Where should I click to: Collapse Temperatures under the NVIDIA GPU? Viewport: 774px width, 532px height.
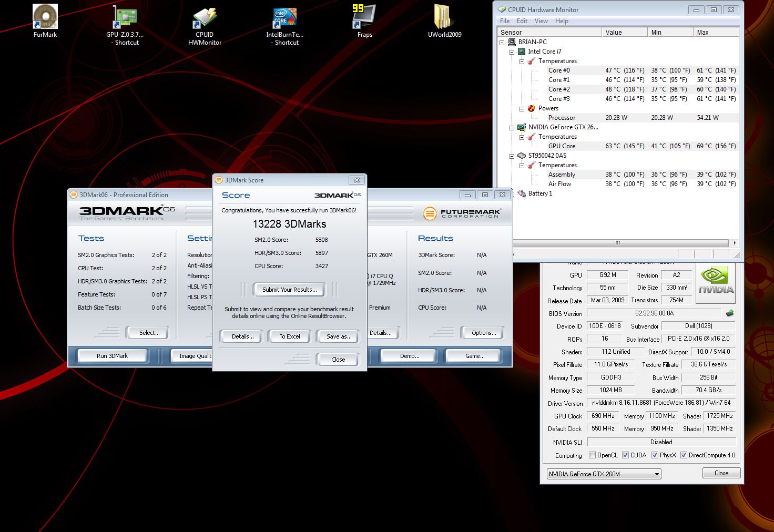[522, 137]
